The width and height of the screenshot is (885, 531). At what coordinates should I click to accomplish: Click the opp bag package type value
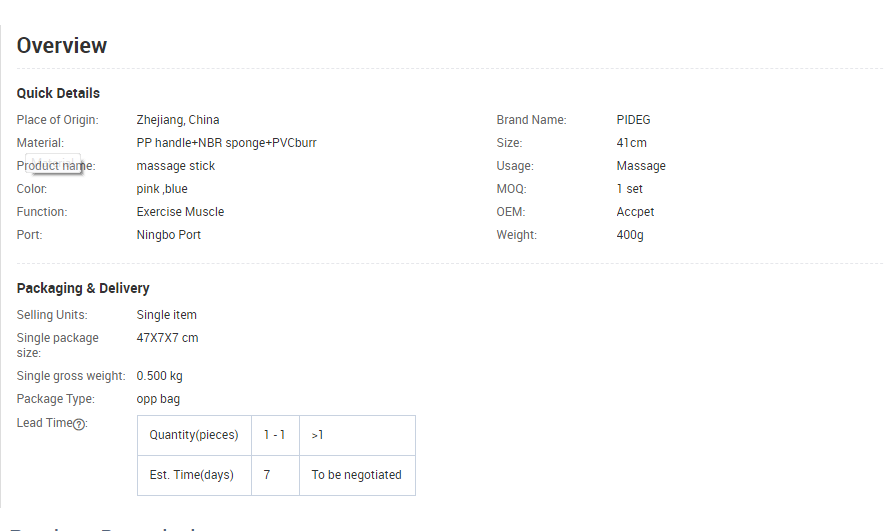158,399
